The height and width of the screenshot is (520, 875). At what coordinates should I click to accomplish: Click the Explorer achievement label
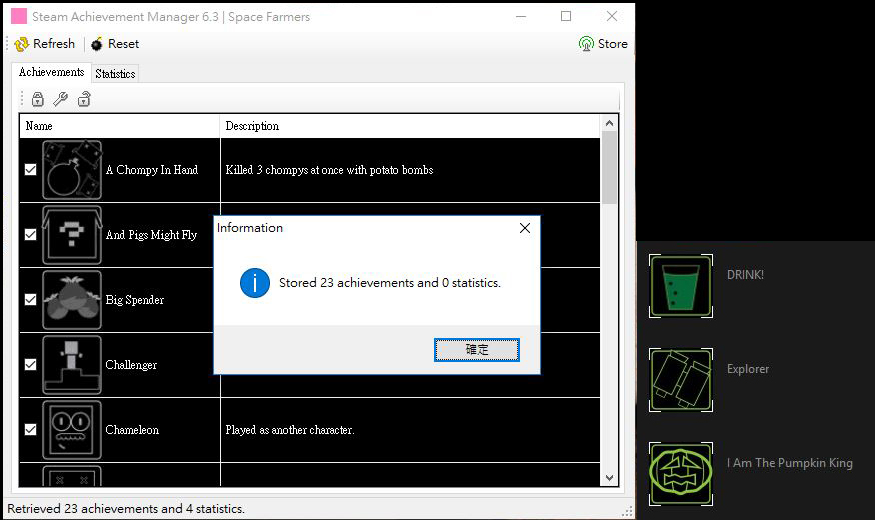748,369
